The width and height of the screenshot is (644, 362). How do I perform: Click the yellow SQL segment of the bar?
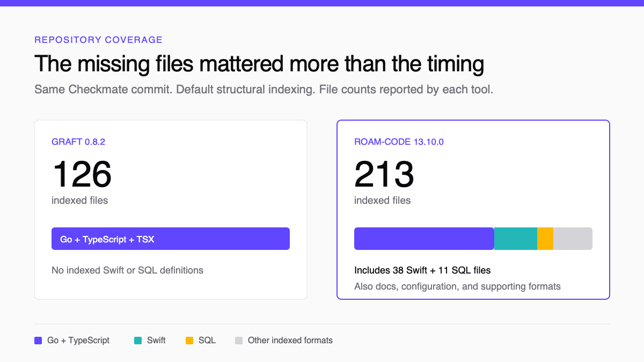click(x=545, y=239)
